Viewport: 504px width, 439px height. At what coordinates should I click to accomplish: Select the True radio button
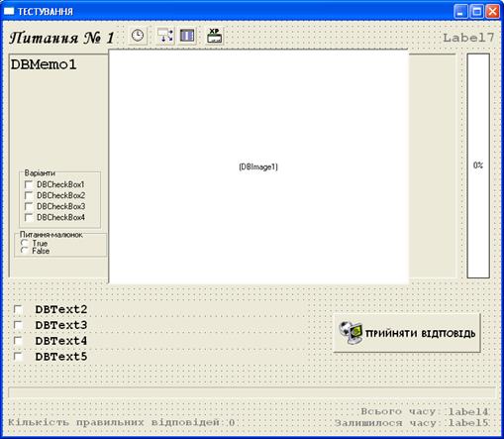tap(25, 243)
